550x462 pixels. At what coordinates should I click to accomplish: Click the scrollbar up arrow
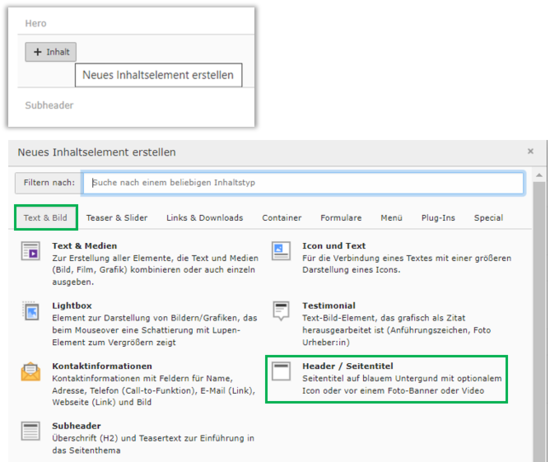point(539,175)
